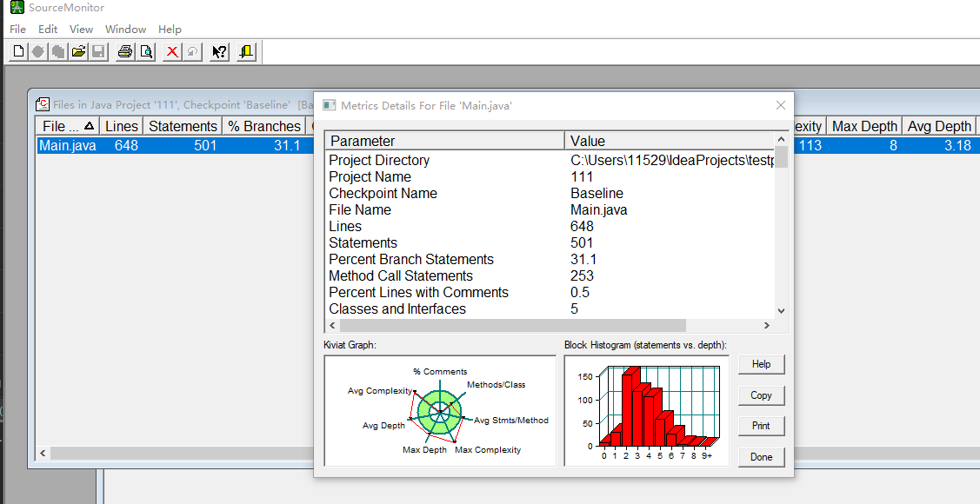This screenshot has height=504, width=980.
Task: Sort by the Statements column header
Action: (x=183, y=125)
